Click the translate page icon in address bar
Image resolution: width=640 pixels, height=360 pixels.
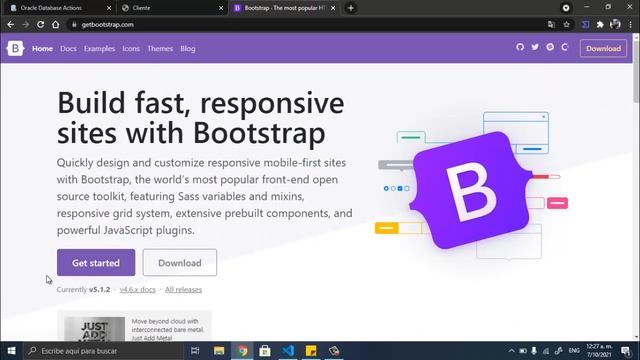(551, 24)
